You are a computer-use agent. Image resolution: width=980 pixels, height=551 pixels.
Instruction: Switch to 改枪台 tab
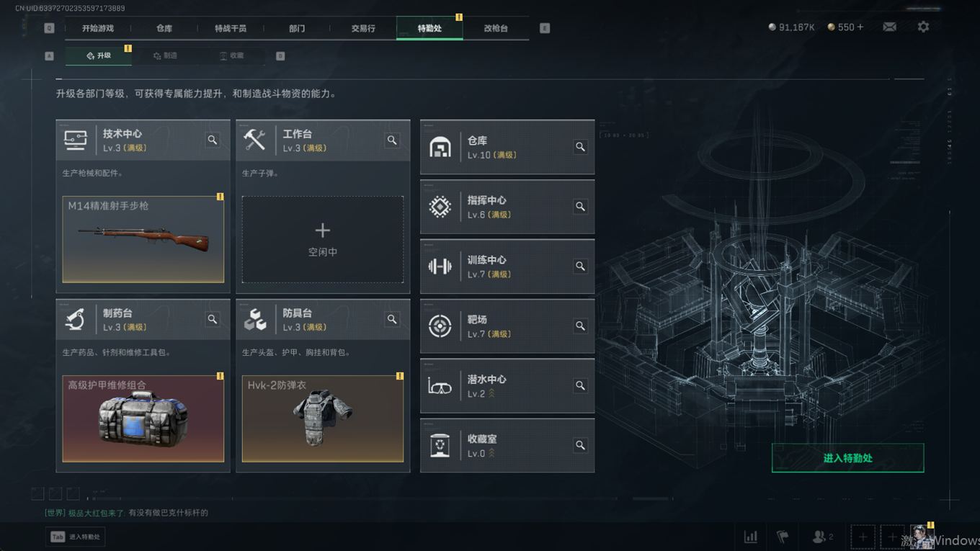coord(496,28)
